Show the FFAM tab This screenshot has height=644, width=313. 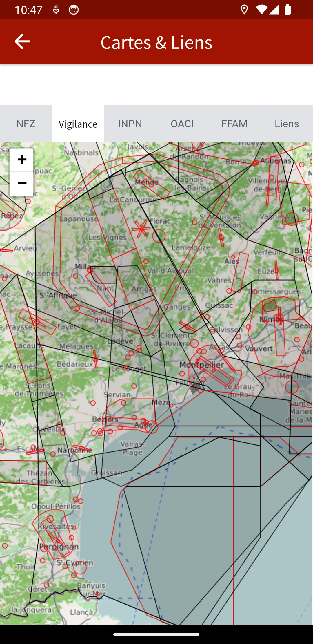[234, 124]
